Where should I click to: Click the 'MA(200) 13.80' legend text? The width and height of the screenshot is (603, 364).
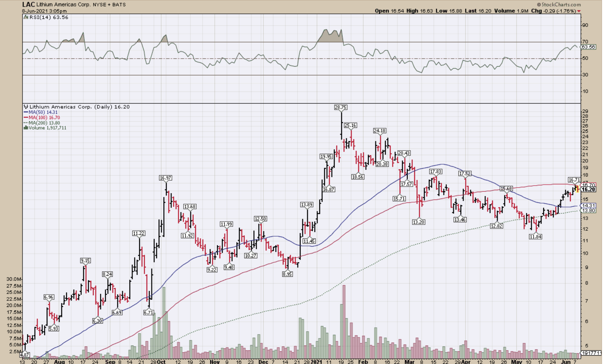point(44,123)
